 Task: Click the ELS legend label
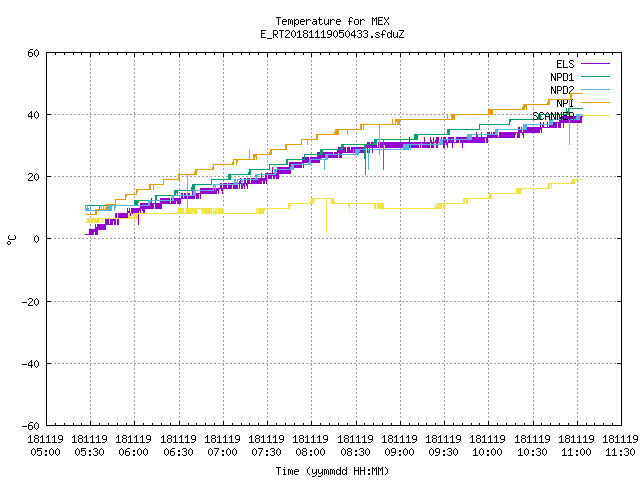(565, 64)
